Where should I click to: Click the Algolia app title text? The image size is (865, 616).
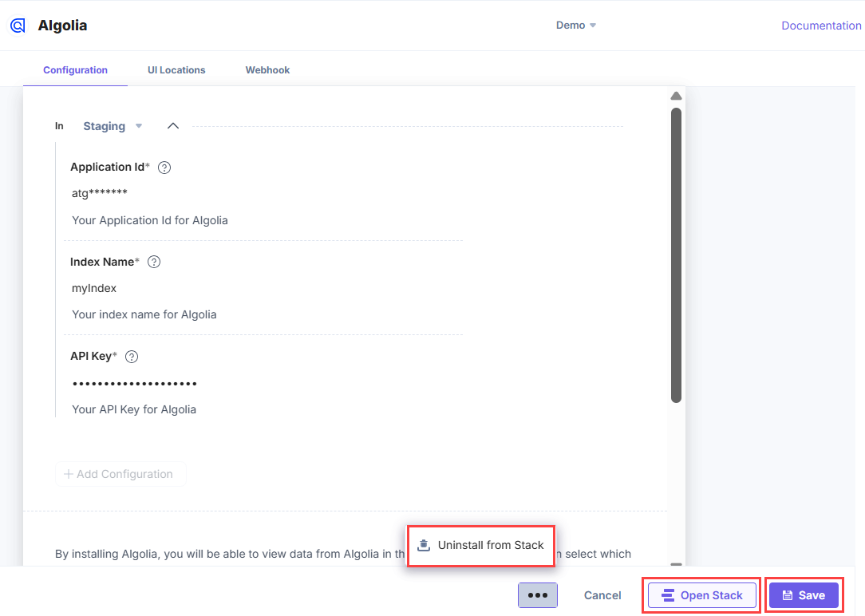click(x=62, y=26)
